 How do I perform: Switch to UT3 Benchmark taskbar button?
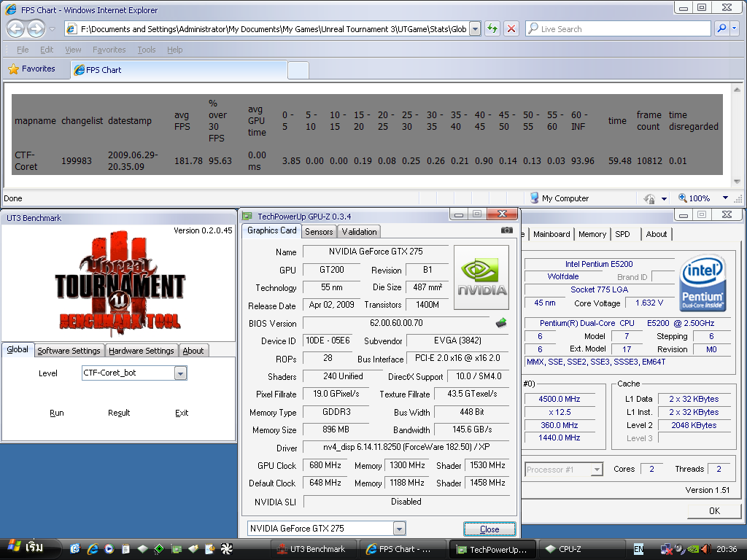[314, 549]
